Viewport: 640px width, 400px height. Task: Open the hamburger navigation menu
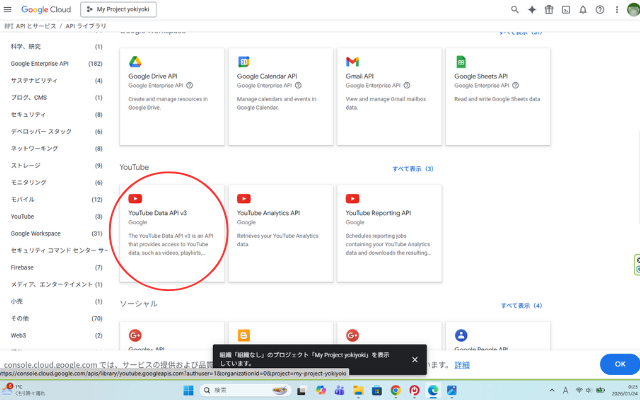(x=9, y=9)
